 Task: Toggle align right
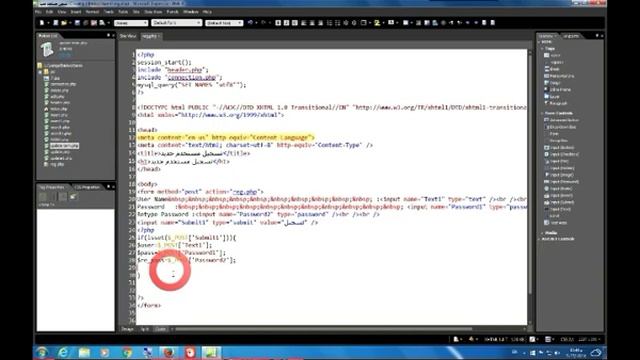point(321,23)
